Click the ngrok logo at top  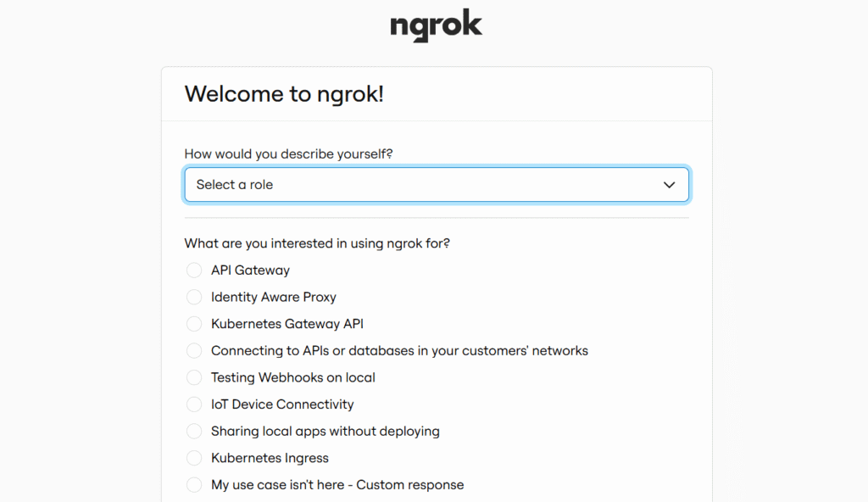point(437,25)
